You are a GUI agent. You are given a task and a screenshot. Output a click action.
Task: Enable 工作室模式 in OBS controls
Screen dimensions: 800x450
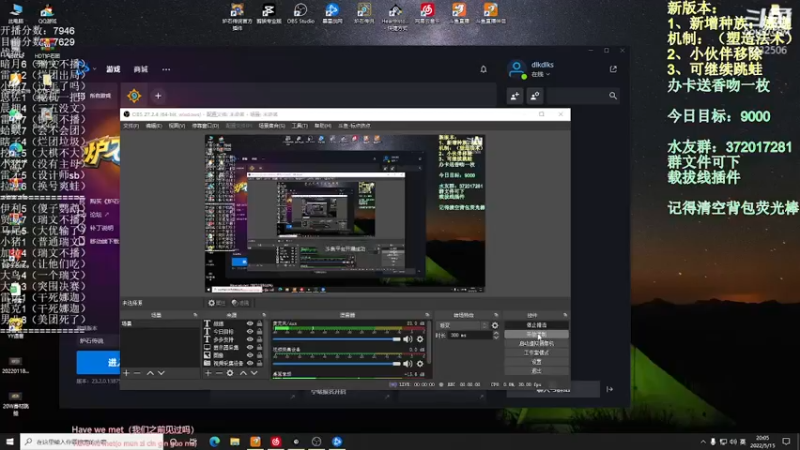click(536, 353)
